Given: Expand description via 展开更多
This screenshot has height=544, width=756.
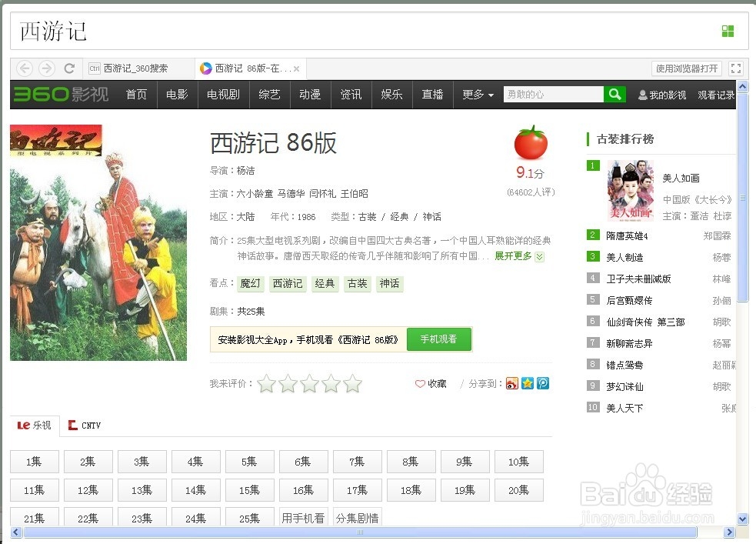Looking at the screenshot, I should point(519,256).
